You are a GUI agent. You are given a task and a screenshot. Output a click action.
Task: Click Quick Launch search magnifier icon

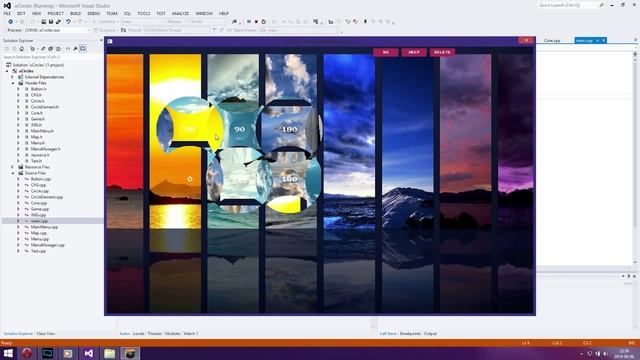click(x=601, y=5)
